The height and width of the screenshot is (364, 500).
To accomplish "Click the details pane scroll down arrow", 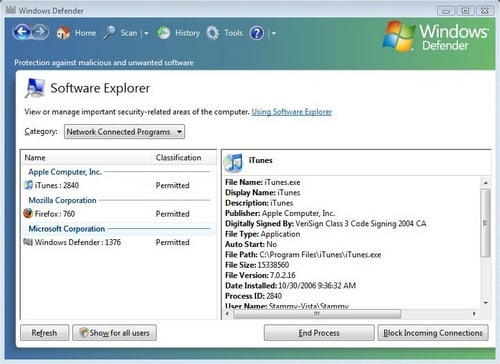I will click(486, 303).
